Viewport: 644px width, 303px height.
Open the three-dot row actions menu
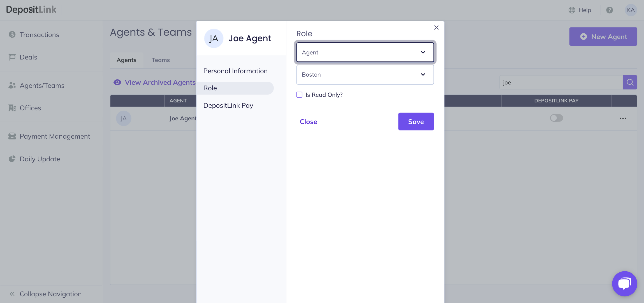[623, 118]
